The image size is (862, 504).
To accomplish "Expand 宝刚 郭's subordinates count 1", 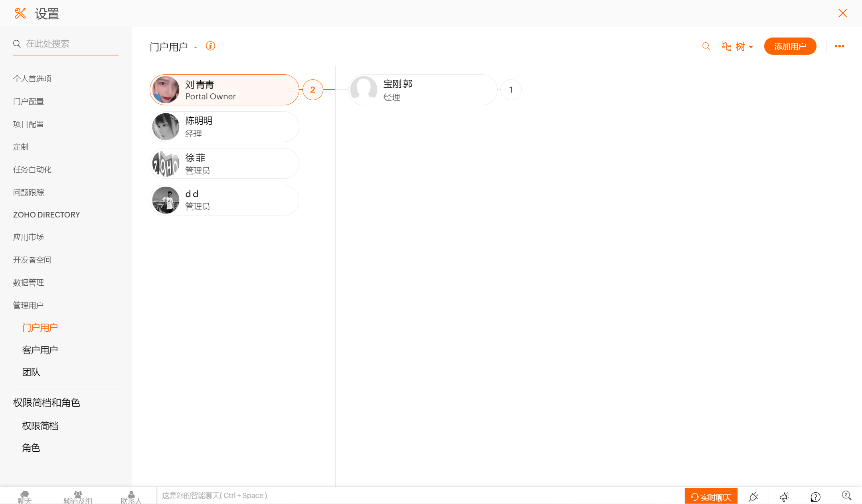I will coord(510,90).
